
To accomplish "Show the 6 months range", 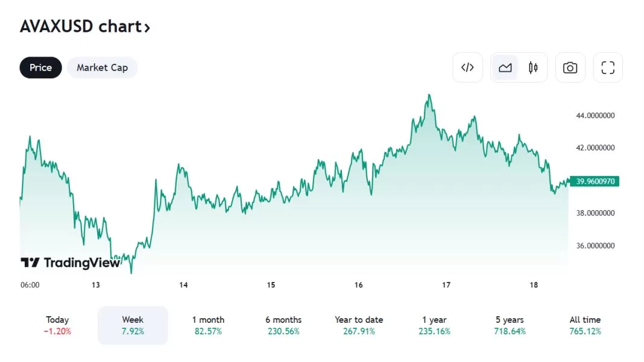I will point(283,325).
